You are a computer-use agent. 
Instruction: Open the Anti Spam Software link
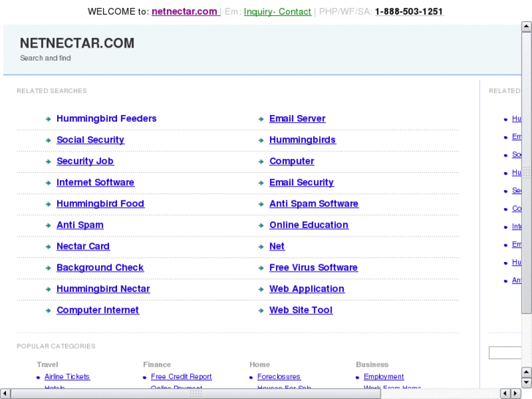pos(313,204)
